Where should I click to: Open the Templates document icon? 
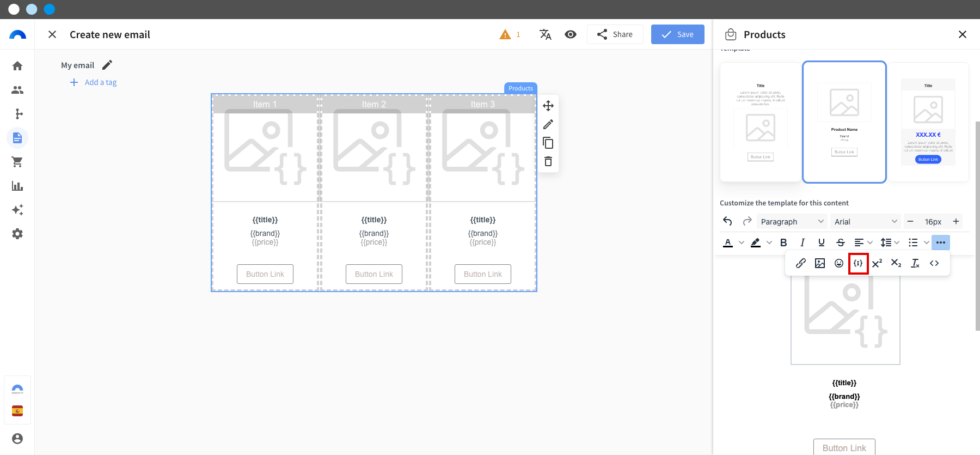(17, 138)
